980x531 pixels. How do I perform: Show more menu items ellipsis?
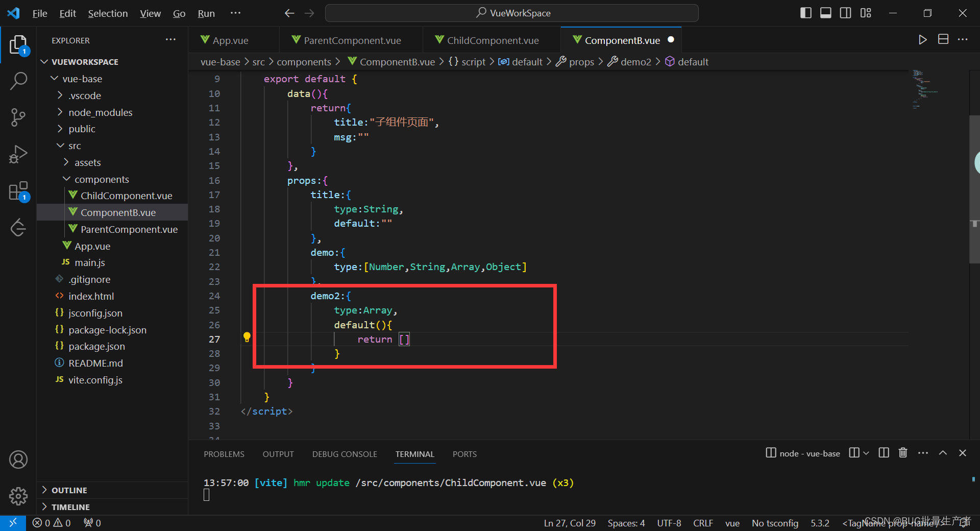pos(235,13)
